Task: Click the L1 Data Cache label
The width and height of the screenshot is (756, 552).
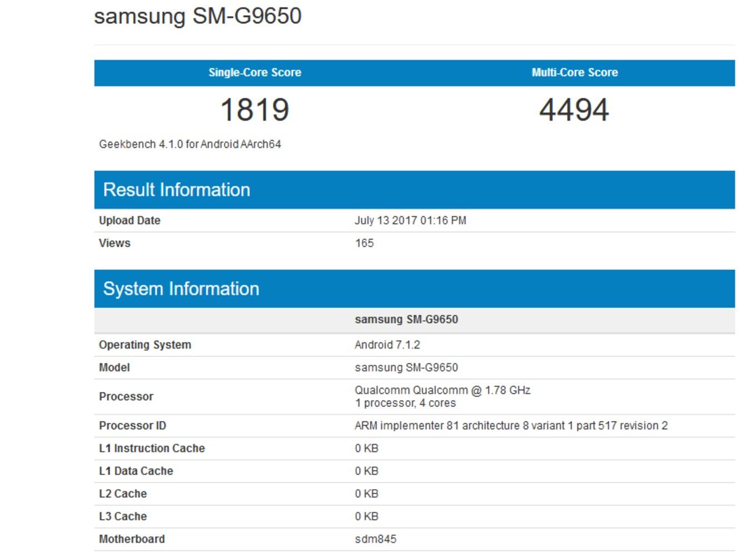Action: click(136, 471)
